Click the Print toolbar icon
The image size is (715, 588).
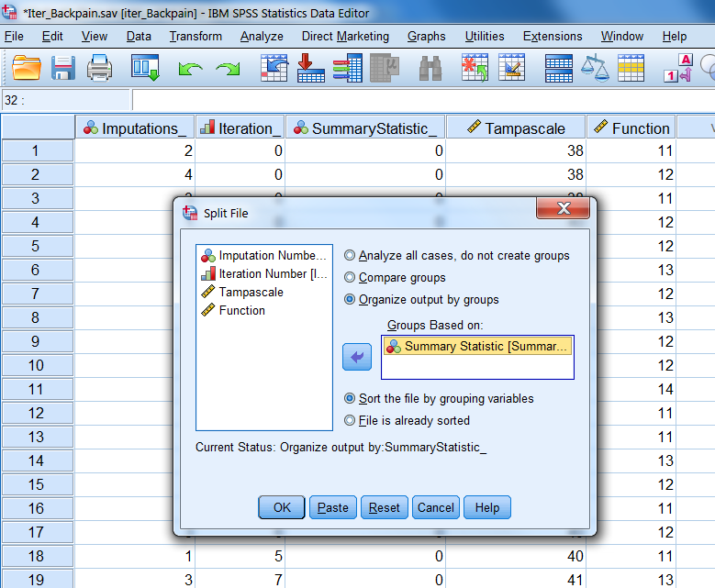coord(99,68)
